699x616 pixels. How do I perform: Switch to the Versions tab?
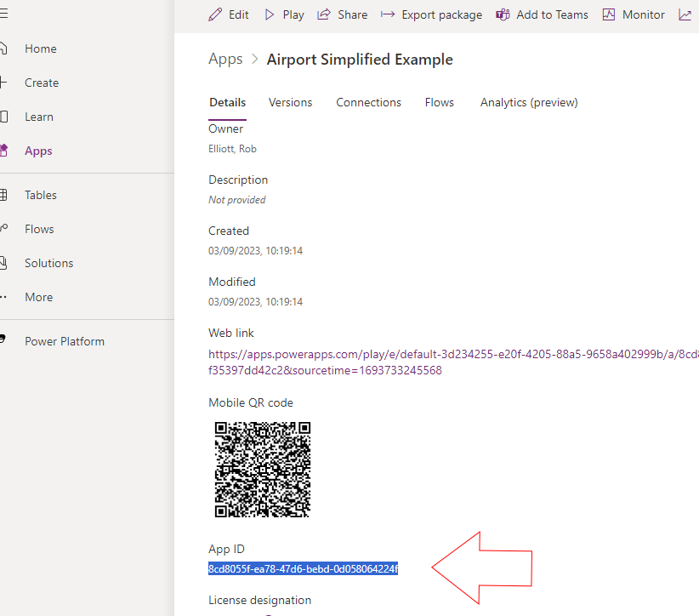tap(290, 103)
